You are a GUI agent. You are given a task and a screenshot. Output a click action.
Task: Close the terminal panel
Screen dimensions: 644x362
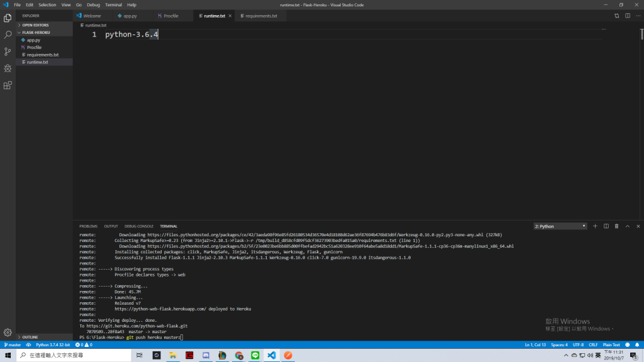638,226
